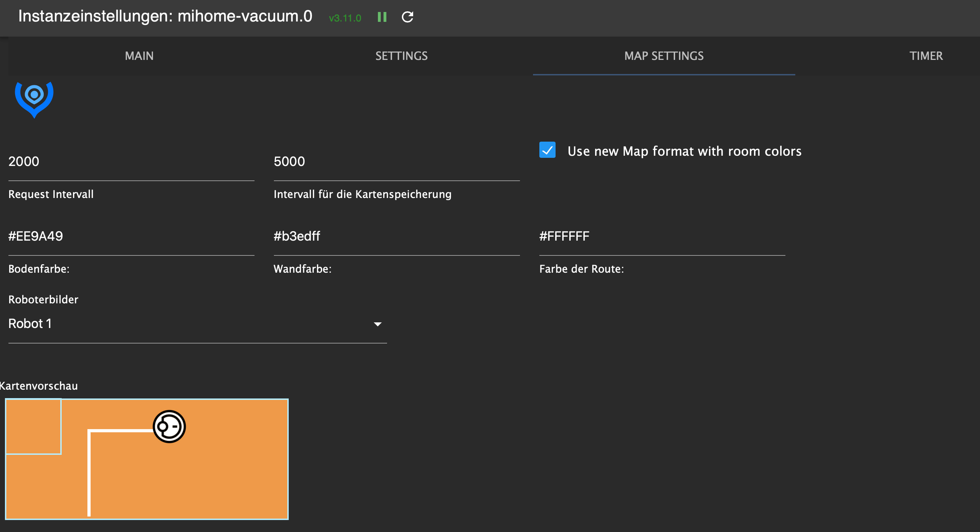The height and width of the screenshot is (532, 980).
Task: Edit the Wandfarbe color field #b3edff
Action: pos(397,236)
